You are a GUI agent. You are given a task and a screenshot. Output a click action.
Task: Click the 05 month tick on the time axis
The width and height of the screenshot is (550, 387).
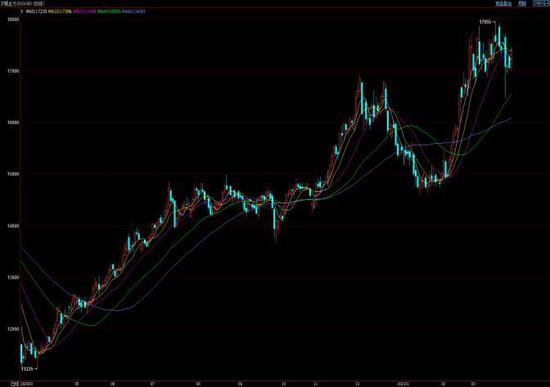[77, 384]
